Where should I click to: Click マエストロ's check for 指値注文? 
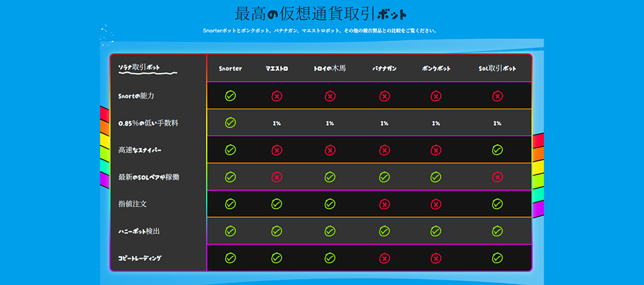(277, 204)
